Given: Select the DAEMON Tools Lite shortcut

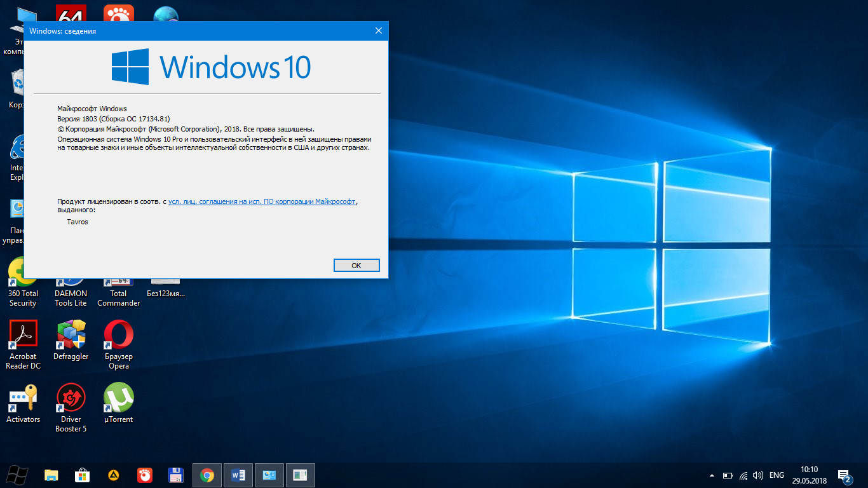Looking at the screenshot, I should (71, 293).
